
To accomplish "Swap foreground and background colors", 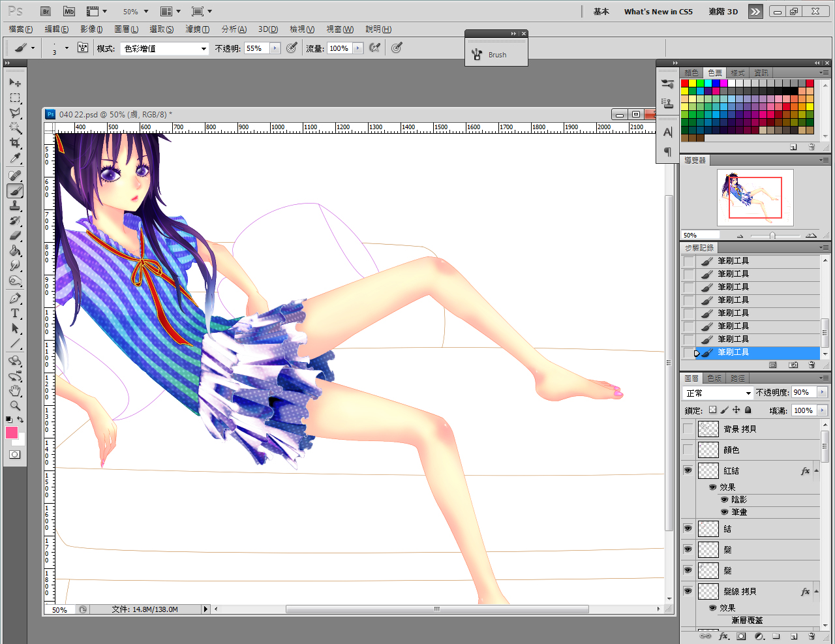I will point(21,419).
